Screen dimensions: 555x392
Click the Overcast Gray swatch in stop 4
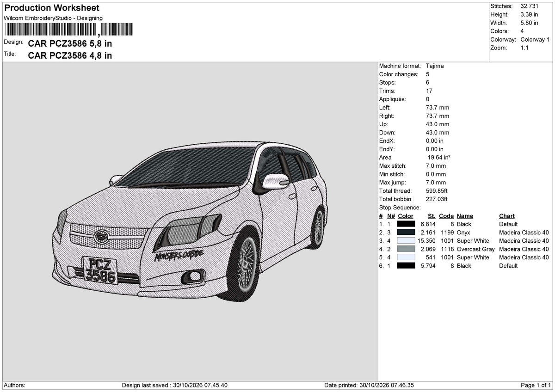pos(406,249)
